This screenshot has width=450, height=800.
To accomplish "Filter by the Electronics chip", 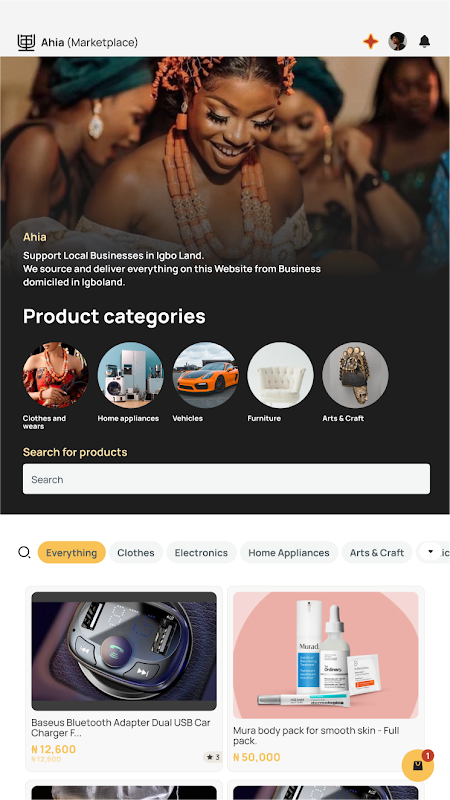I will [201, 553].
